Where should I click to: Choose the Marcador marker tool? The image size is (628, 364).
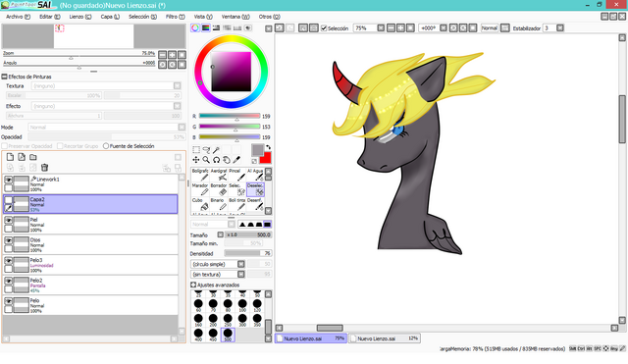(200, 189)
